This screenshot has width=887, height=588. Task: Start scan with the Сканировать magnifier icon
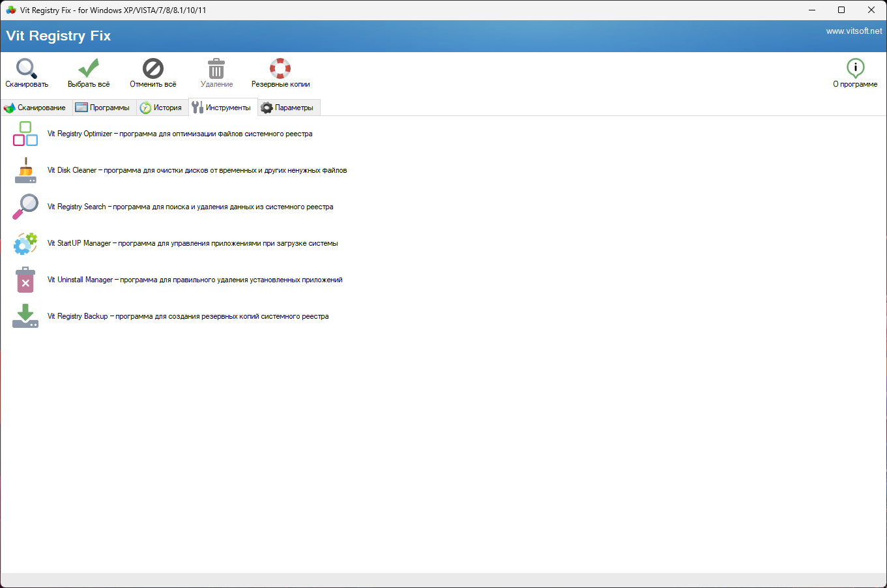click(27, 68)
